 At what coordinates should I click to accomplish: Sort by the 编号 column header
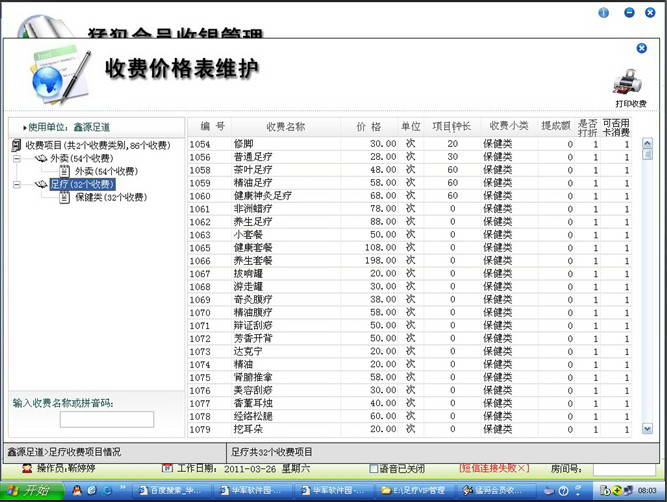pyautogui.click(x=211, y=126)
